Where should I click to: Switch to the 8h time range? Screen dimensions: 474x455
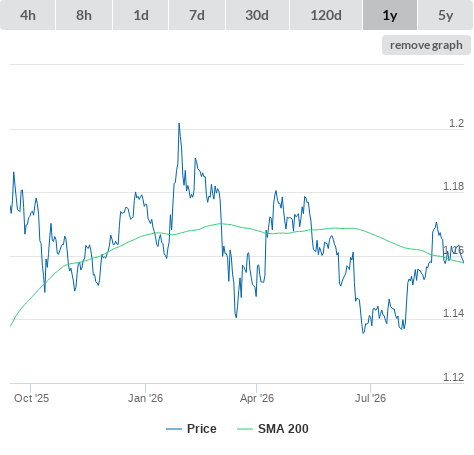click(84, 15)
